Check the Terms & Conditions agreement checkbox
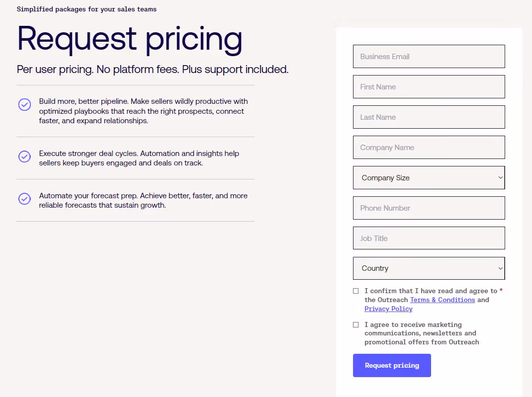The width and height of the screenshot is (532, 397). (355, 291)
